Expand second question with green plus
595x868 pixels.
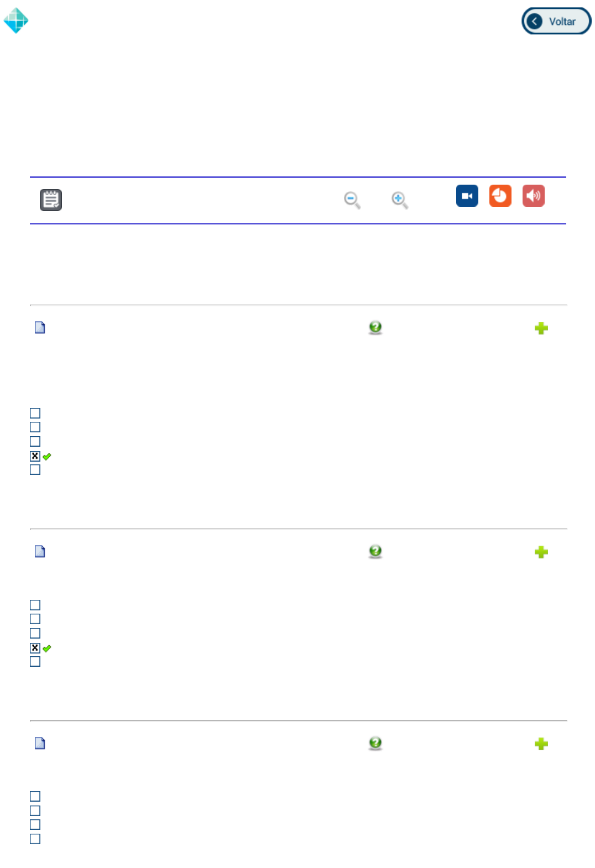pyautogui.click(x=541, y=552)
